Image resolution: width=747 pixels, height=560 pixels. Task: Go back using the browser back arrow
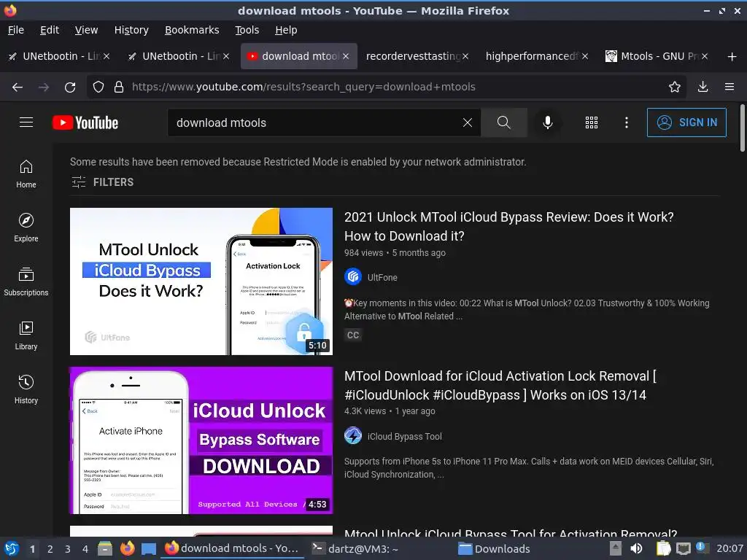[x=18, y=87]
